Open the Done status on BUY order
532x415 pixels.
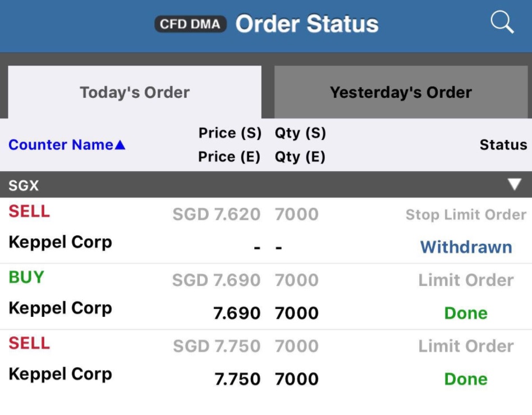[465, 313]
